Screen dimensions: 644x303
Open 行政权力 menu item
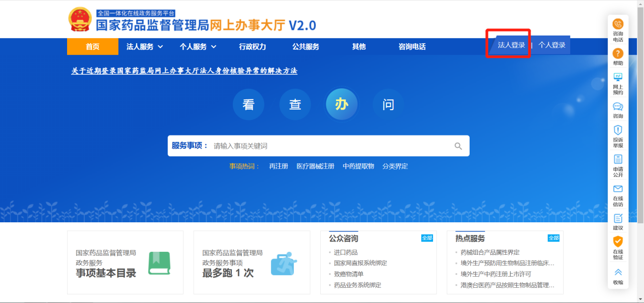point(253,47)
